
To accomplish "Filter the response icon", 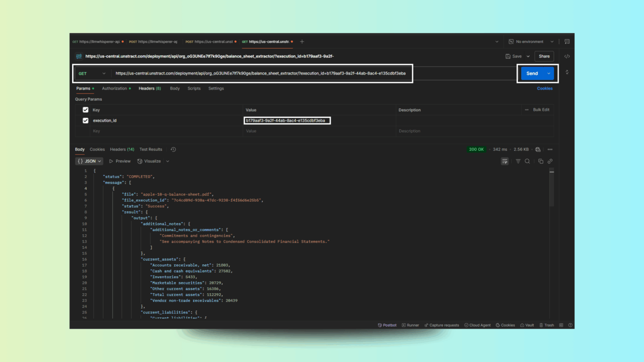I will click(x=518, y=161).
